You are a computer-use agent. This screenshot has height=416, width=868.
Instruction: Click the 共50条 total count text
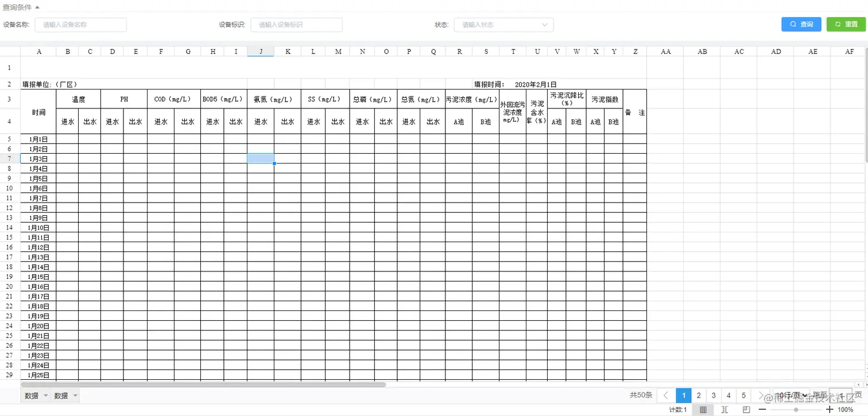(x=641, y=395)
